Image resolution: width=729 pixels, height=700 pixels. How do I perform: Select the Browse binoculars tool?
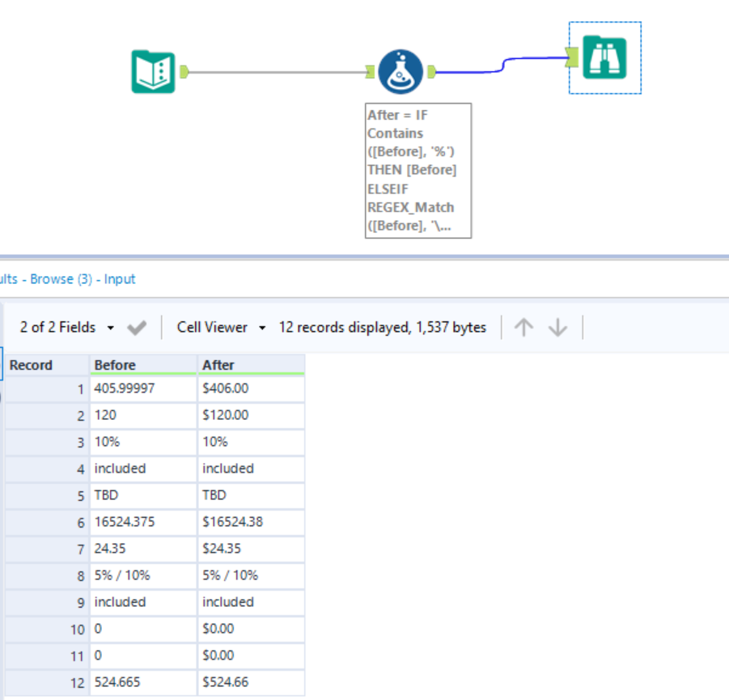click(x=605, y=57)
